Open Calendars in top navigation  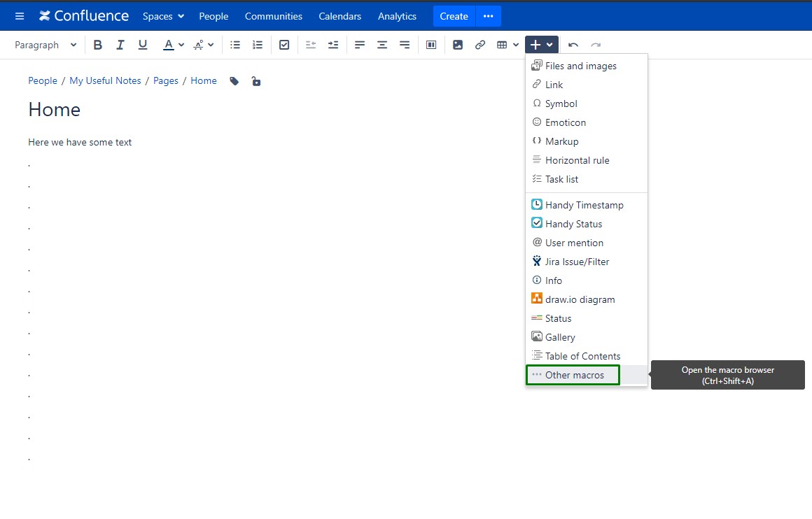pos(339,16)
